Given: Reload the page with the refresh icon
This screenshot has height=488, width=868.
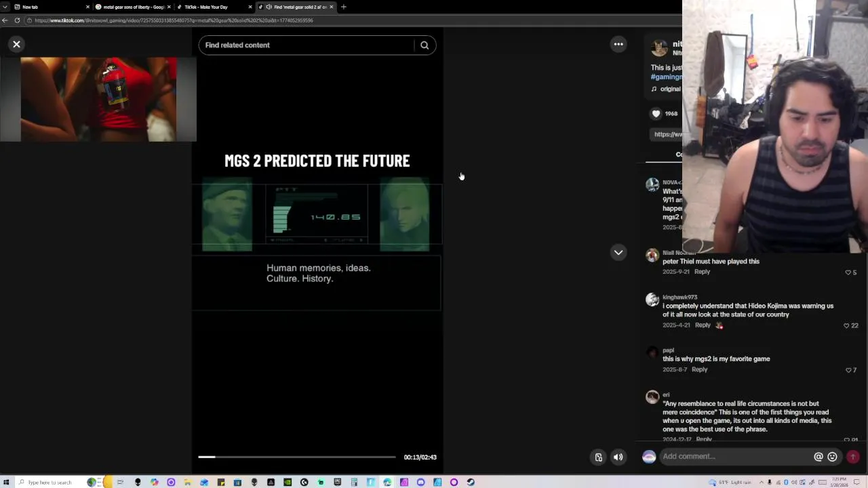Looking at the screenshot, I should tap(17, 20).
